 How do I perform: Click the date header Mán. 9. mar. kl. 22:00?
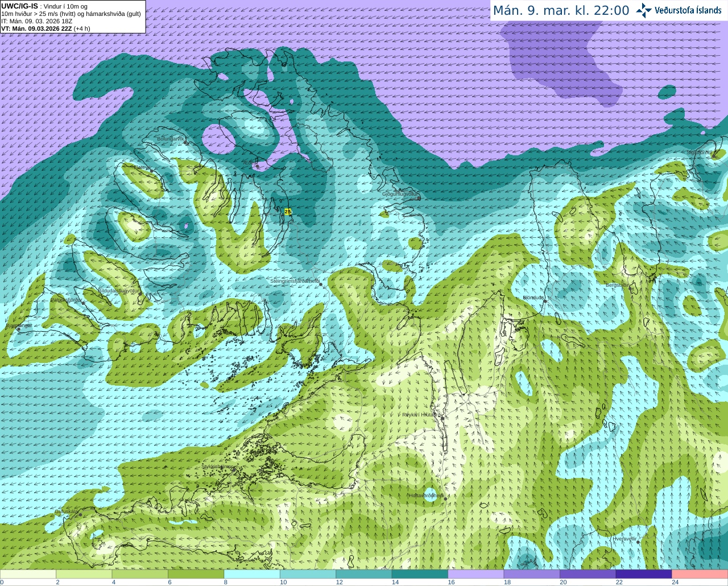click(561, 10)
